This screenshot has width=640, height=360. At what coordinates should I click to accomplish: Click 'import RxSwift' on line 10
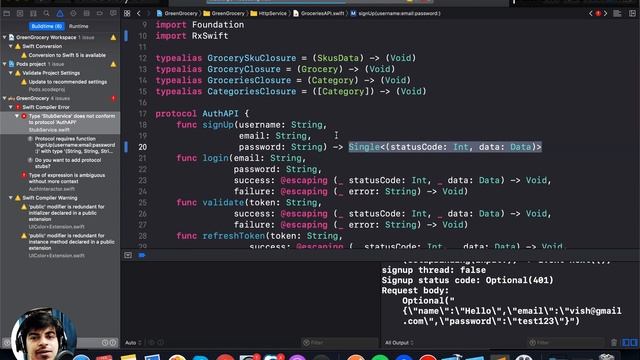point(192,36)
